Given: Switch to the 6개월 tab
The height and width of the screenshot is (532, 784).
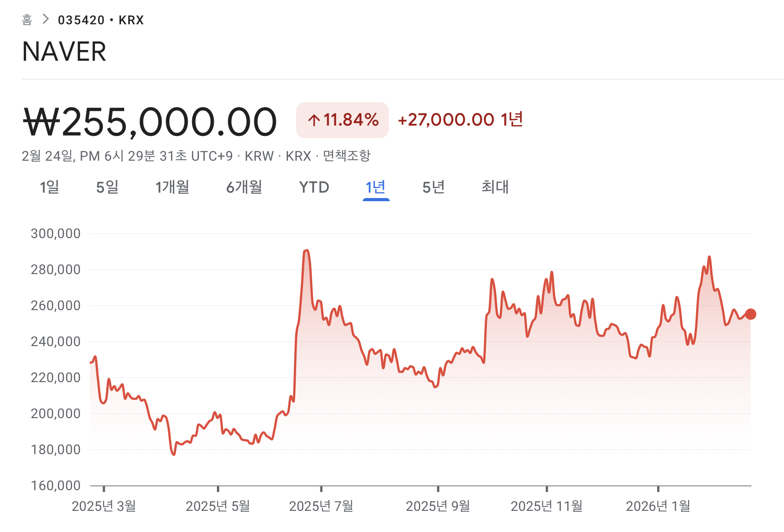Looking at the screenshot, I should coord(244,187).
